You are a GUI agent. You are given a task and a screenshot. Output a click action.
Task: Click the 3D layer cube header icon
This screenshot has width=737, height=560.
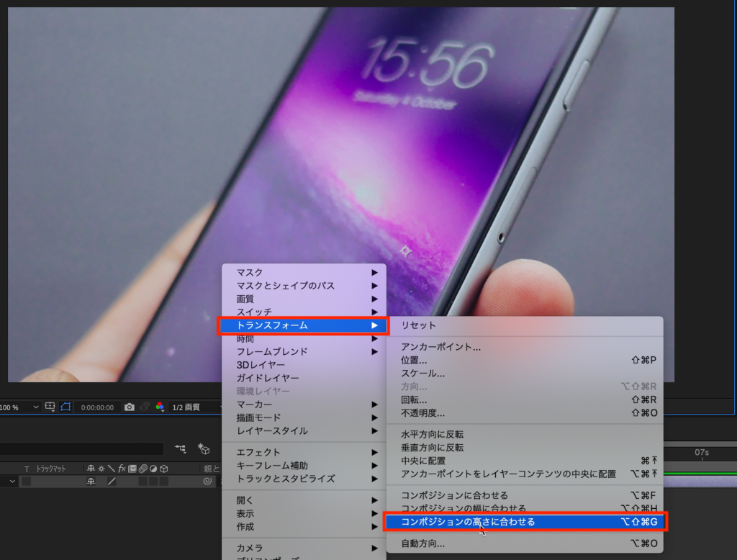coord(163,469)
